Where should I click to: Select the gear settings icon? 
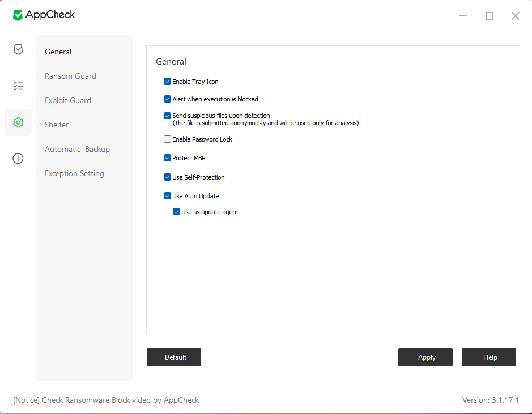click(18, 122)
